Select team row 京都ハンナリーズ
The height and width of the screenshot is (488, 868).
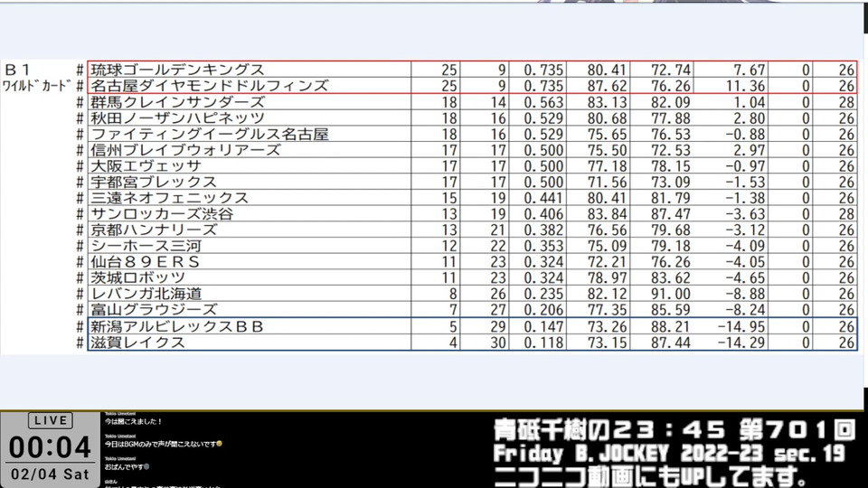point(472,230)
